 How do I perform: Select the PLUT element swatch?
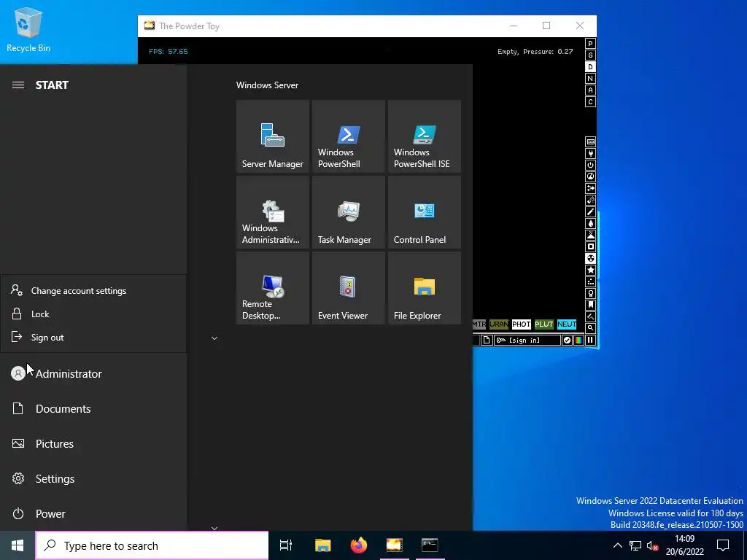click(544, 324)
